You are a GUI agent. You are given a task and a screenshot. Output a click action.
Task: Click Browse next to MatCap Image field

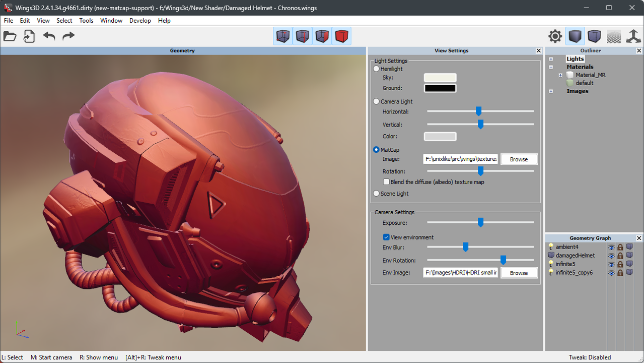[x=519, y=159]
